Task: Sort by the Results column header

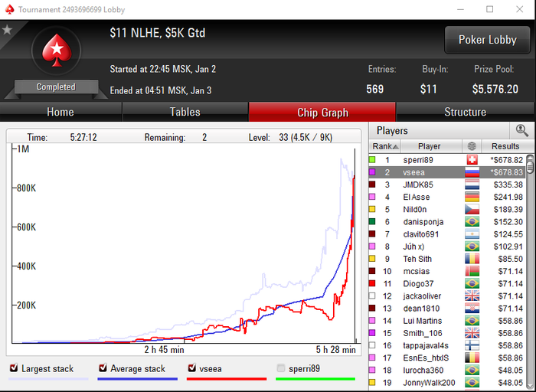Action: (x=505, y=146)
